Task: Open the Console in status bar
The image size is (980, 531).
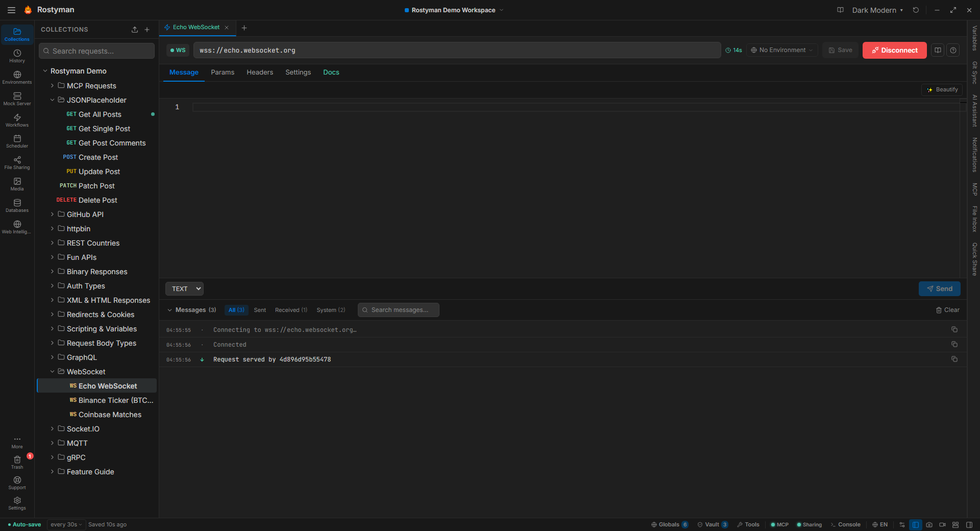Action: [x=845, y=524]
